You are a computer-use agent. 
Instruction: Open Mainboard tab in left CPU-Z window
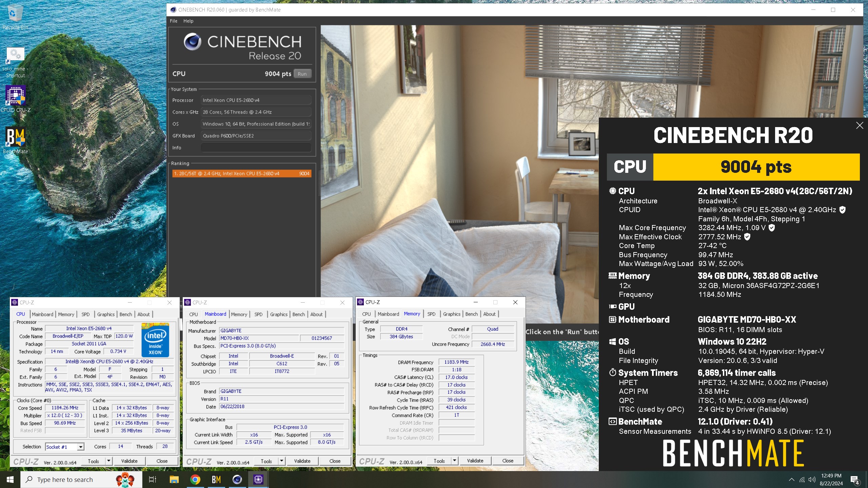pos(43,314)
